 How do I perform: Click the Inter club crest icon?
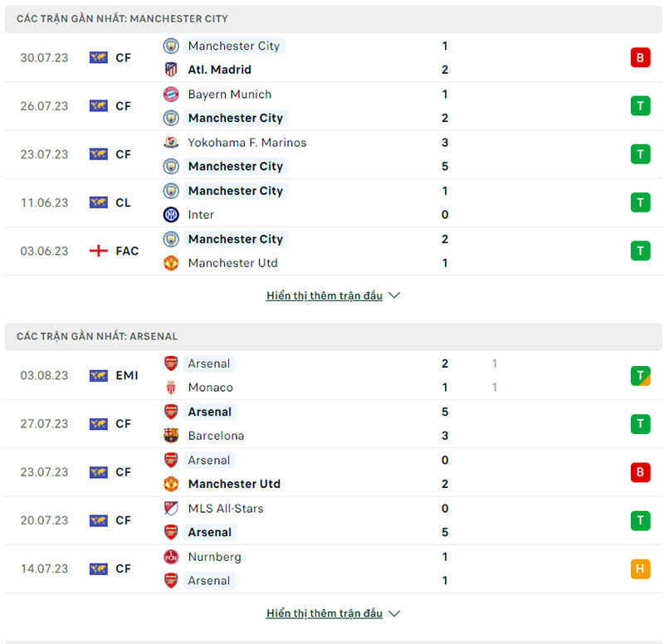(x=171, y=214)
